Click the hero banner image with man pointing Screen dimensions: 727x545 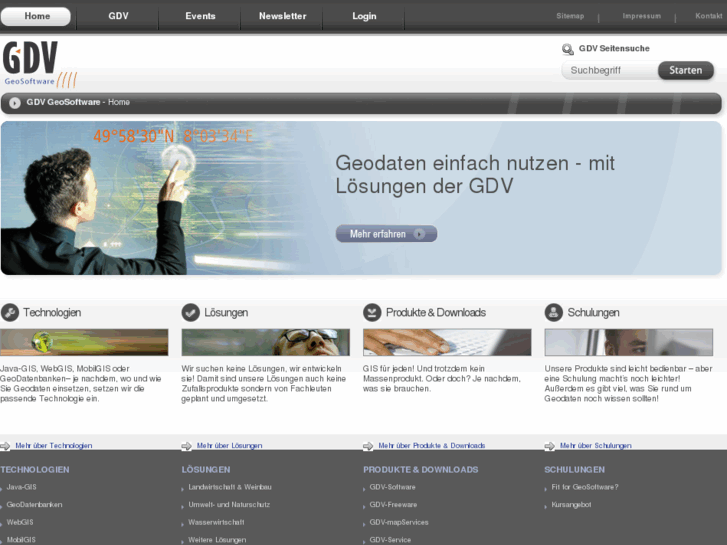tap(361, 198)
